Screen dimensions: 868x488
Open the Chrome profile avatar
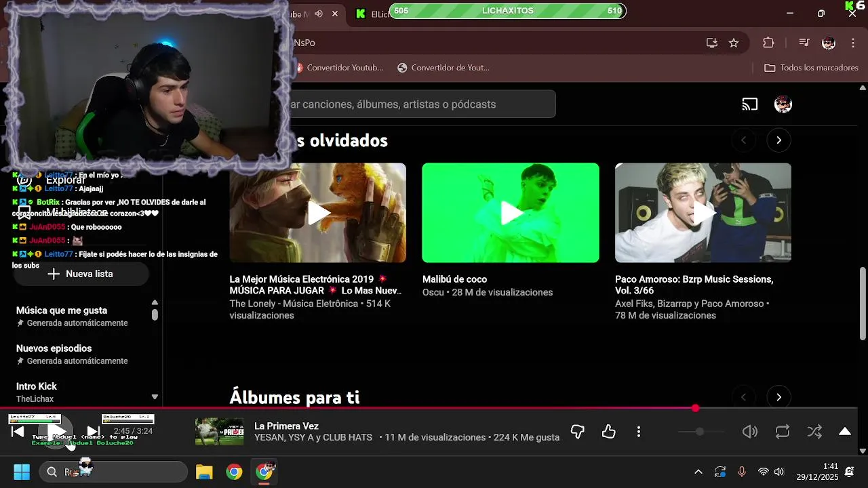pyautogui.click(x=829, y=43)
